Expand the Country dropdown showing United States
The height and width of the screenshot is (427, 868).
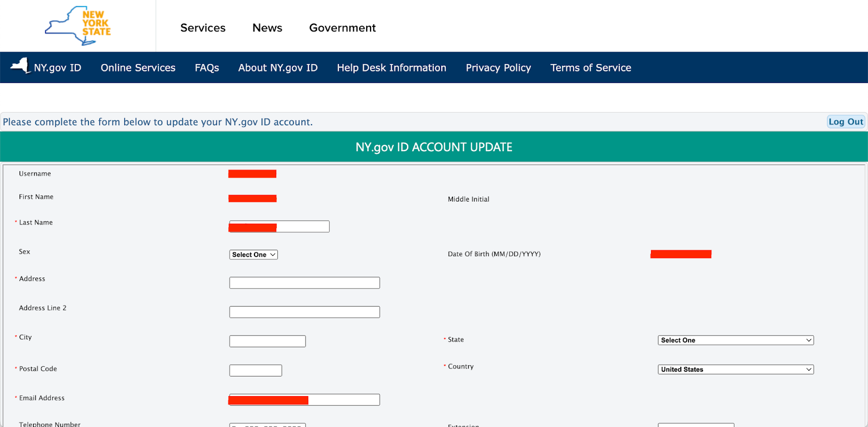click(x=736, y=370)
